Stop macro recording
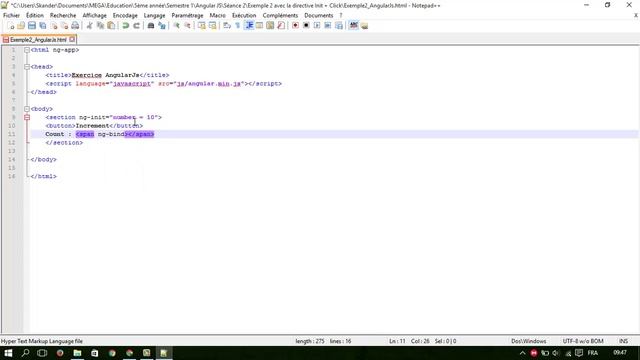Screen dimensions: 640x360 (x=306, y=26)
